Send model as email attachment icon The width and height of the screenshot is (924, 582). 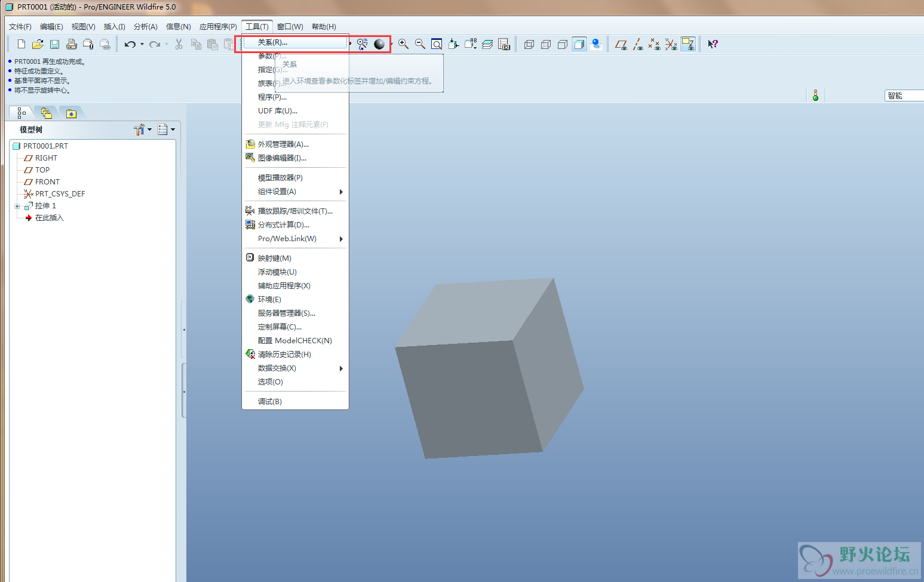(88, 44)
